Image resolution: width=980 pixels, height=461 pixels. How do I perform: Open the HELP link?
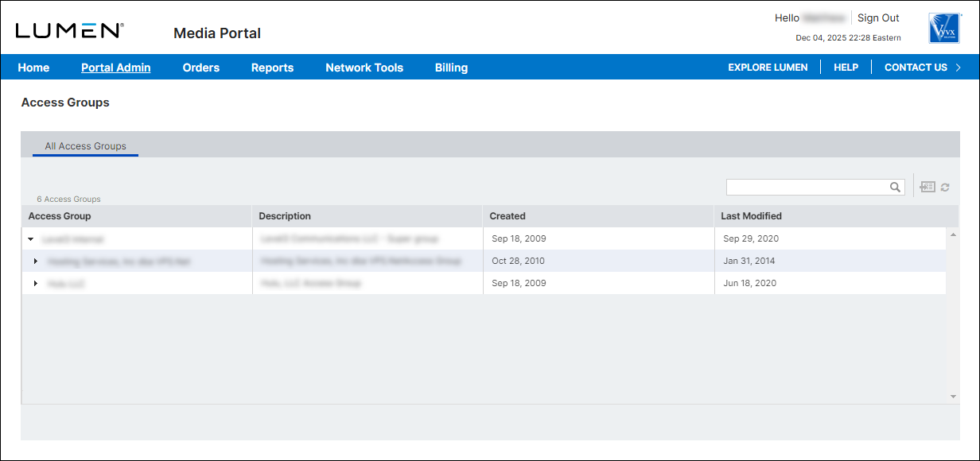[x=846, y=68]
